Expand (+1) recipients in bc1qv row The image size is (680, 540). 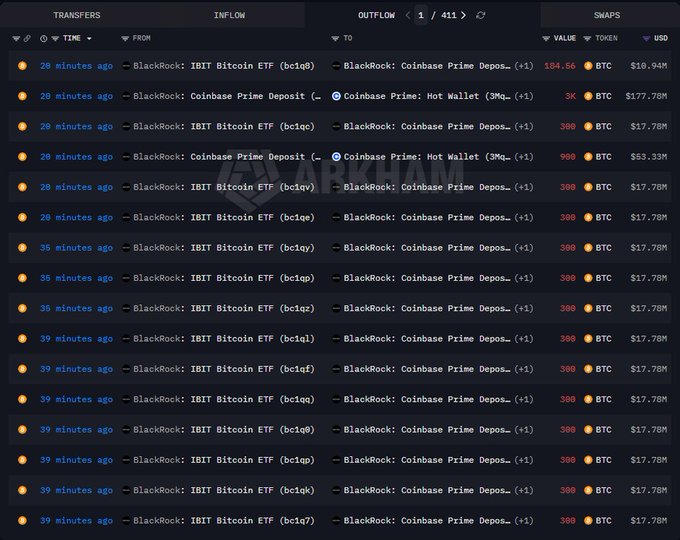524,187
